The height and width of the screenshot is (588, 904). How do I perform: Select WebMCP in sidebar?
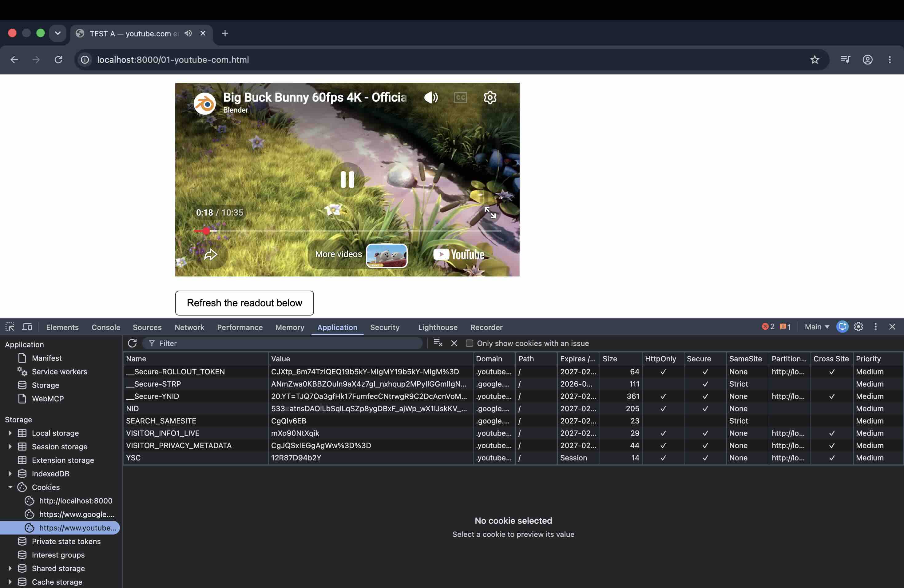pos(47,399)
